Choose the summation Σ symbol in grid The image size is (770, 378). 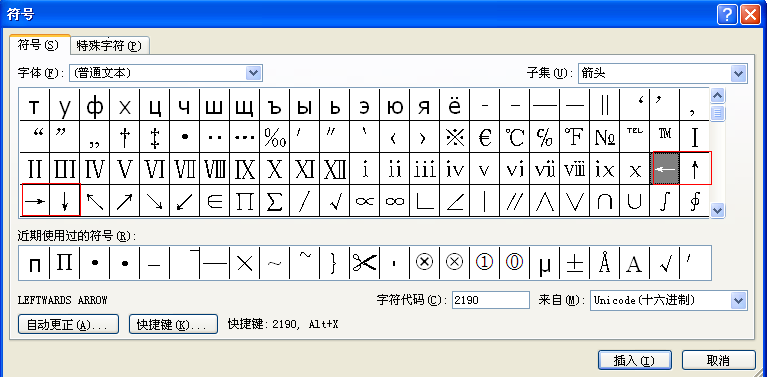pyautogui.click(x=275, y=201)
